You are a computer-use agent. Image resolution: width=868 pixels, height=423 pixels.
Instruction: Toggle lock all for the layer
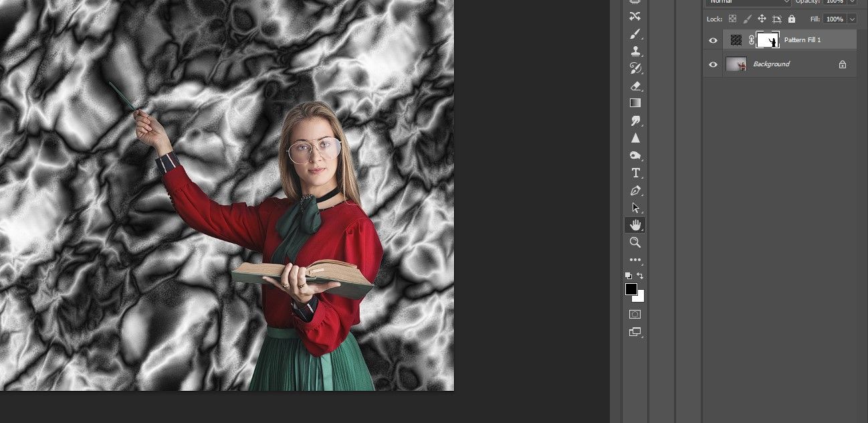792,19
